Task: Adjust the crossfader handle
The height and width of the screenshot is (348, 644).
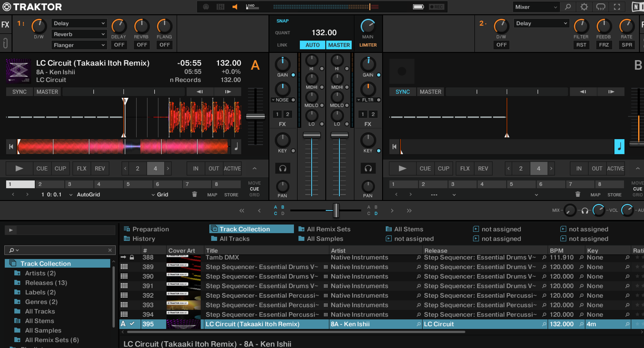Action: [x=336, y=210]
